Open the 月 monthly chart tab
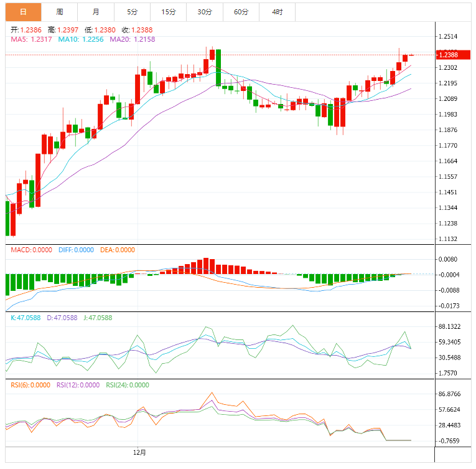476x469 pixels. [x=96, y=12]
